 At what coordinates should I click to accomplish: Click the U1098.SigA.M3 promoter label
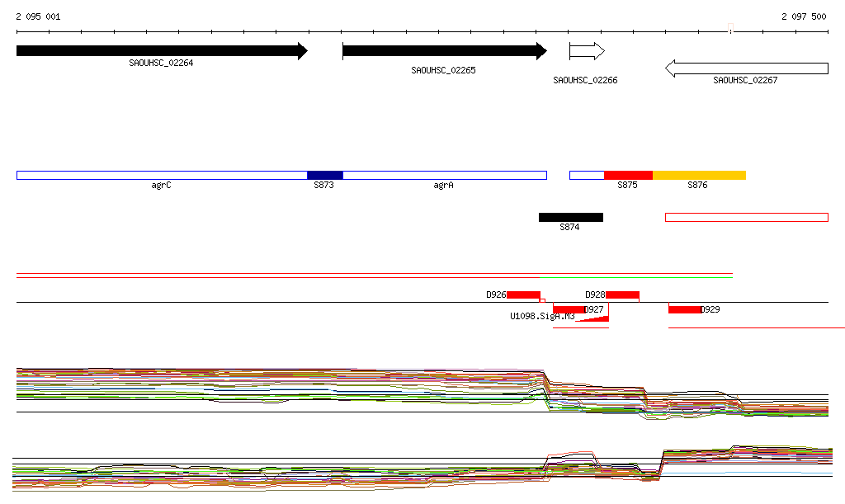(x=542, y=317)
